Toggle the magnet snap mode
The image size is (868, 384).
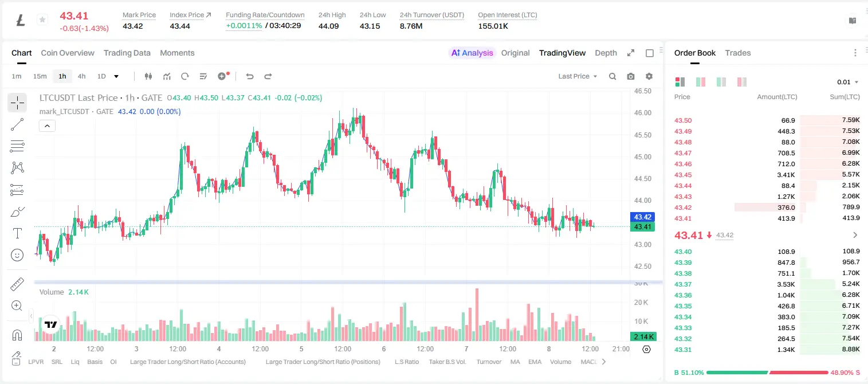(17, 335)
